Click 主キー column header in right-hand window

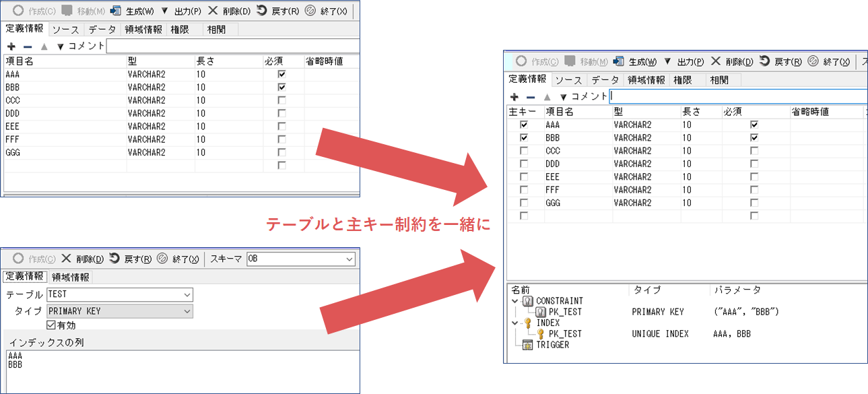tap(525, 112)
